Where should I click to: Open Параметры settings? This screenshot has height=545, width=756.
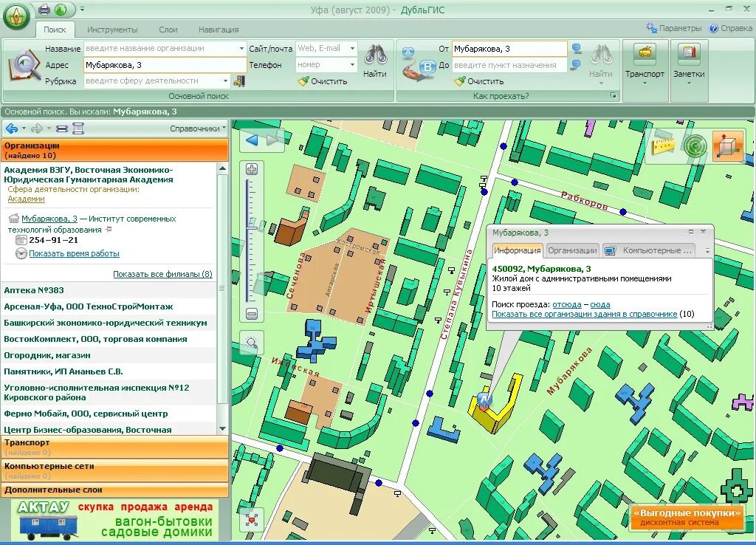coord(673,28)
